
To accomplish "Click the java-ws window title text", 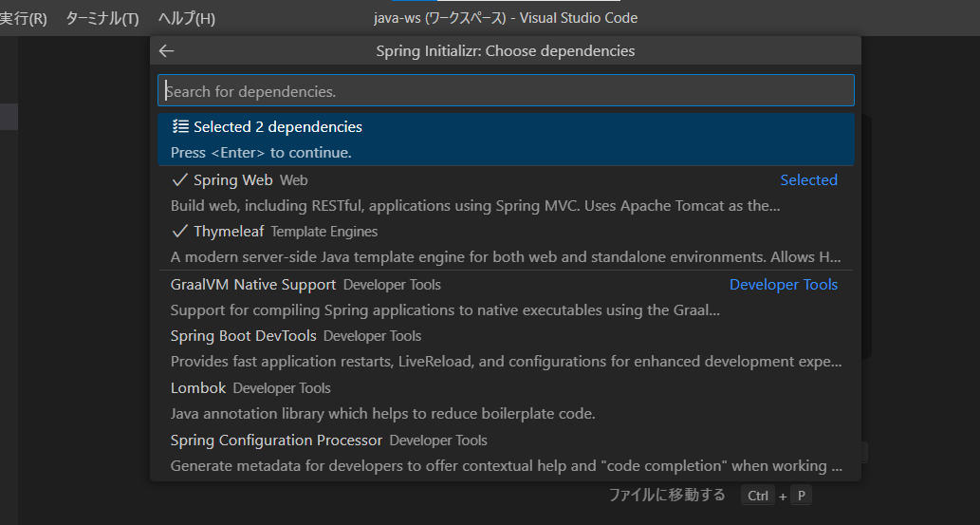I will coord(506,18).
